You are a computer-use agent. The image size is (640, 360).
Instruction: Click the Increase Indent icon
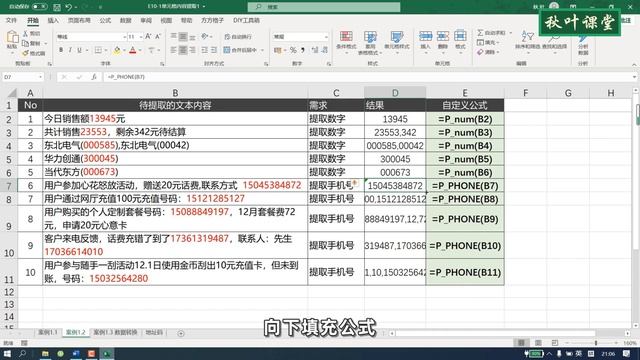point(214,50)
